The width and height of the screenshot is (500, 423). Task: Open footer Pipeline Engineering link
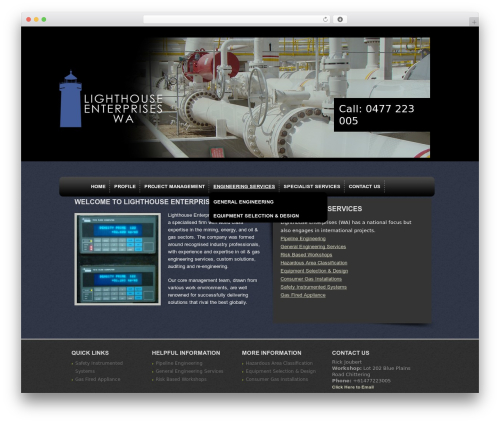pyautogui.click(x=179, y=363)
